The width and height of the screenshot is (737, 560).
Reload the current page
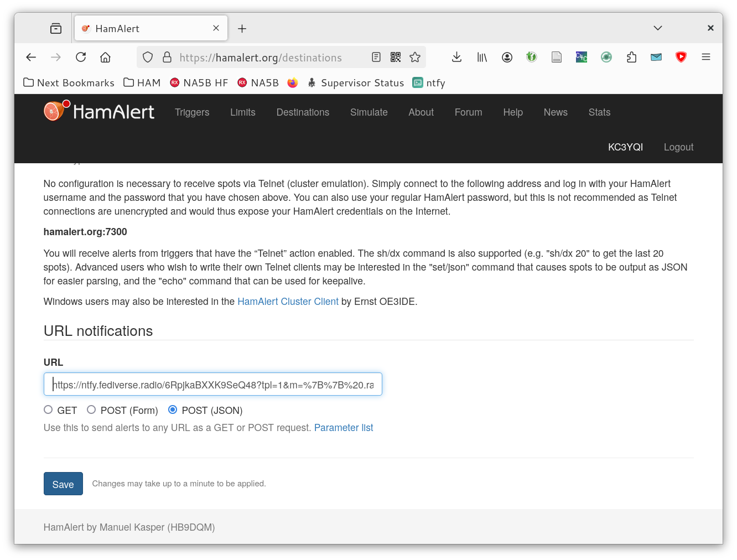(x=81, y=57)
